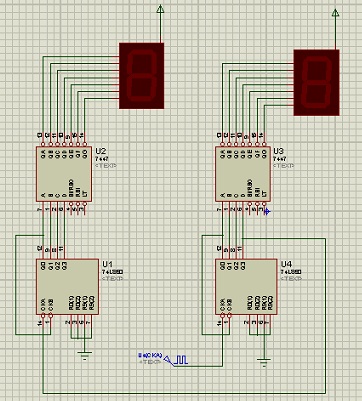Select the U4 74LS90 counter chip

pyautogui.click(x=246, y=287)
